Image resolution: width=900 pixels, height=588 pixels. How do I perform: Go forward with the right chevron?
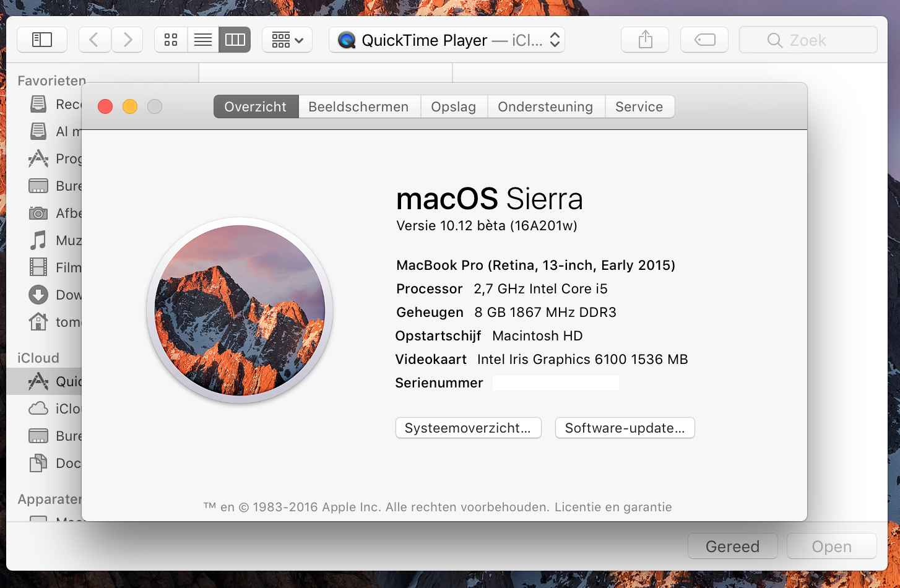[128, 40]
